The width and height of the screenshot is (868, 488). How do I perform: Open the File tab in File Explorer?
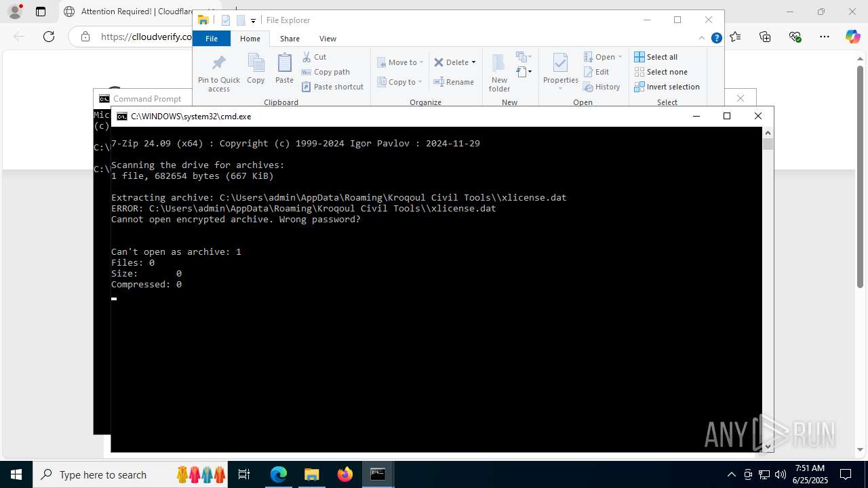212,39
